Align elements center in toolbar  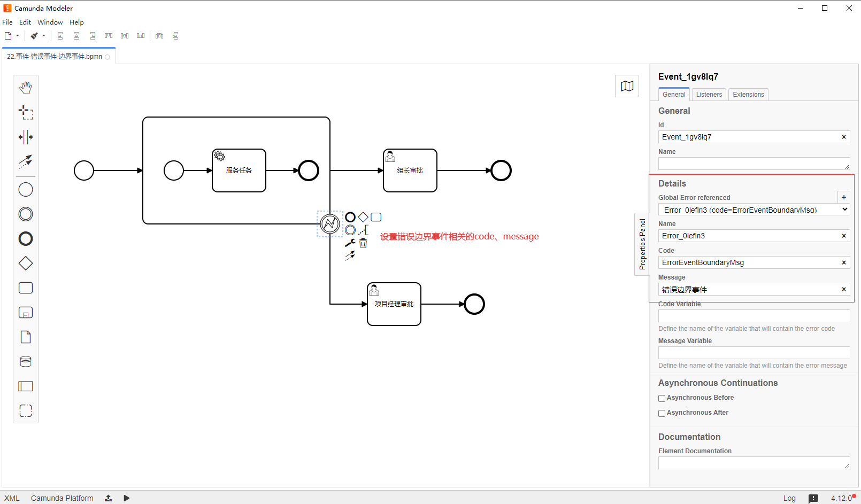tap(76, 36)
